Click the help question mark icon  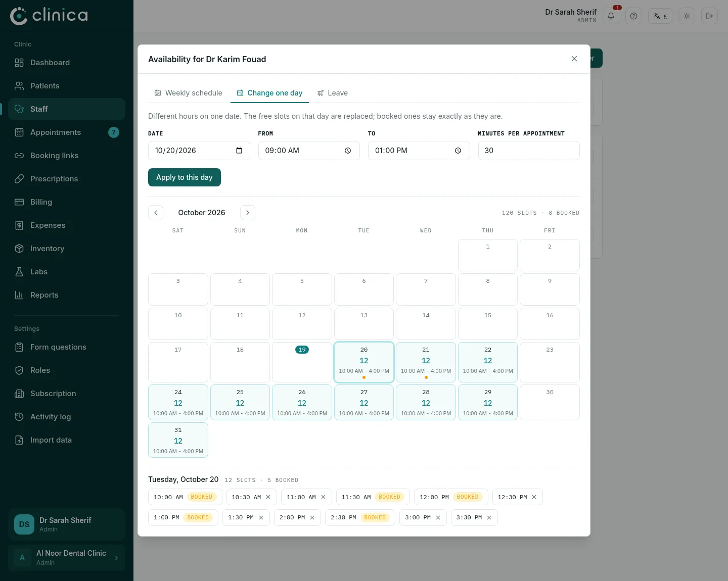tap(633, 16)
